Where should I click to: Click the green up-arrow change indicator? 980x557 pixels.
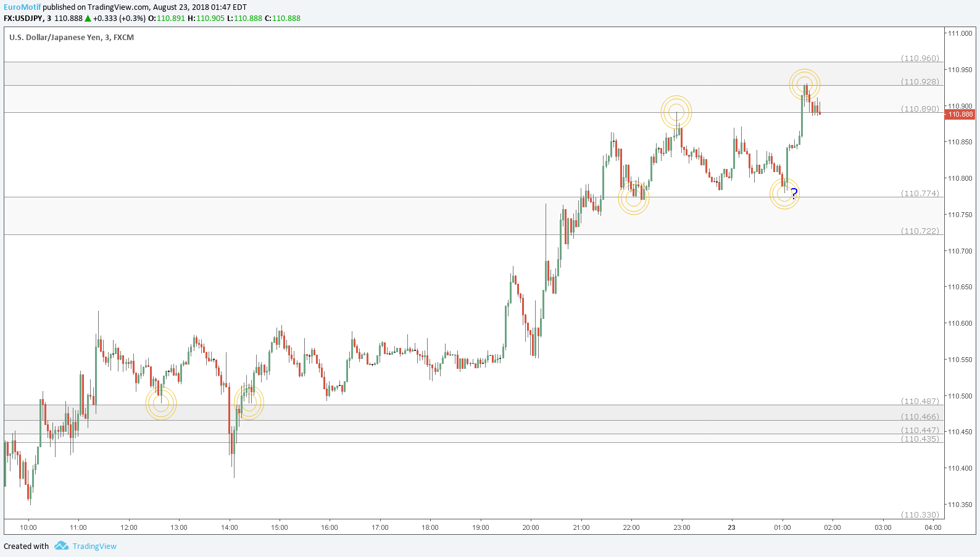(x=88, y=18)
